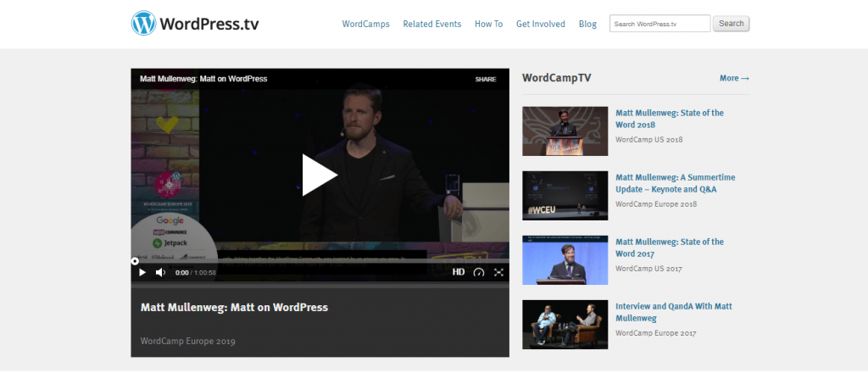Open the WordCamps menu item

click(366, 24)
